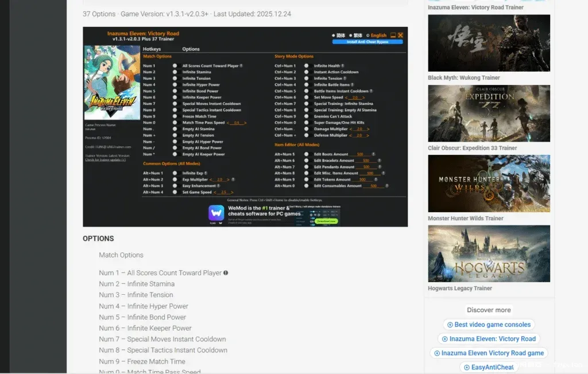The height and width of the screenshot is (374, 588).
Task: Open the Inazuma Eleven: Victory Road Trainer sidebar link
Action: tap(475, 7)
